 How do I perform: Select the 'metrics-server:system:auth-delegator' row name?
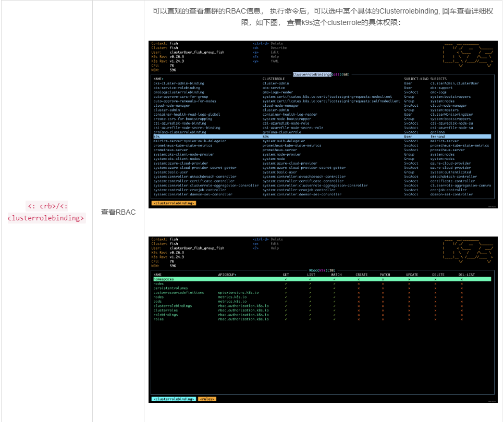click(x=190, y=141)
